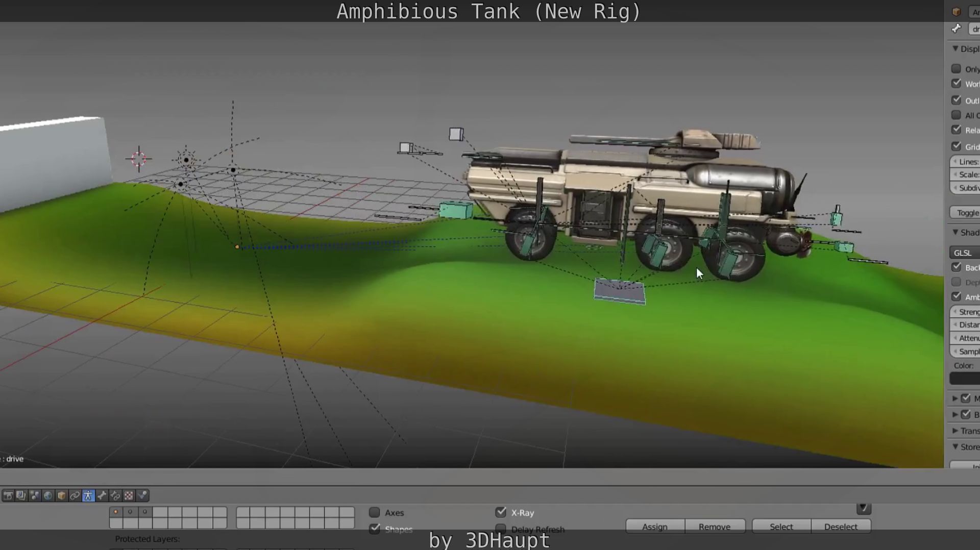Toggle the World Background checkbox
This screenshot has height=550, width=980.
tap(957, 84)
